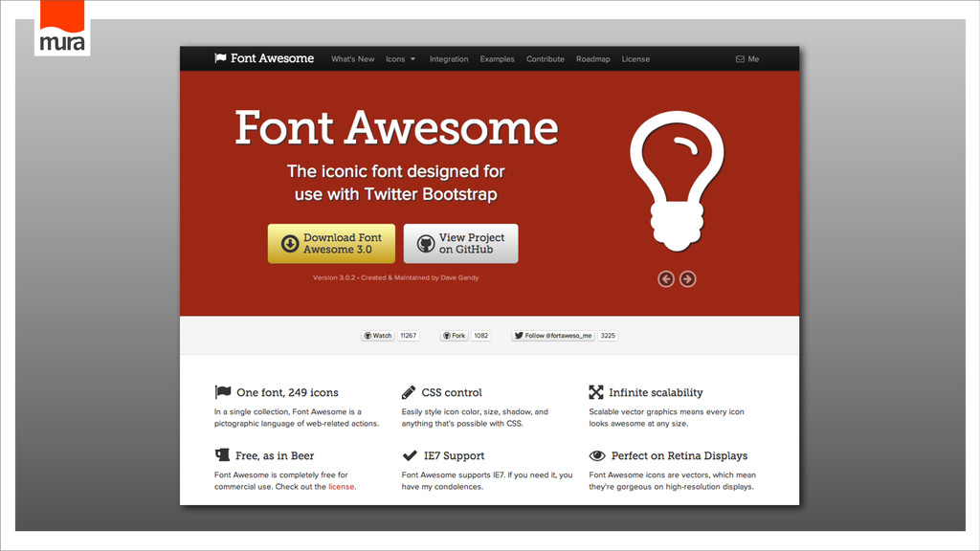Click the watch count 11267

tap(408, 336)
